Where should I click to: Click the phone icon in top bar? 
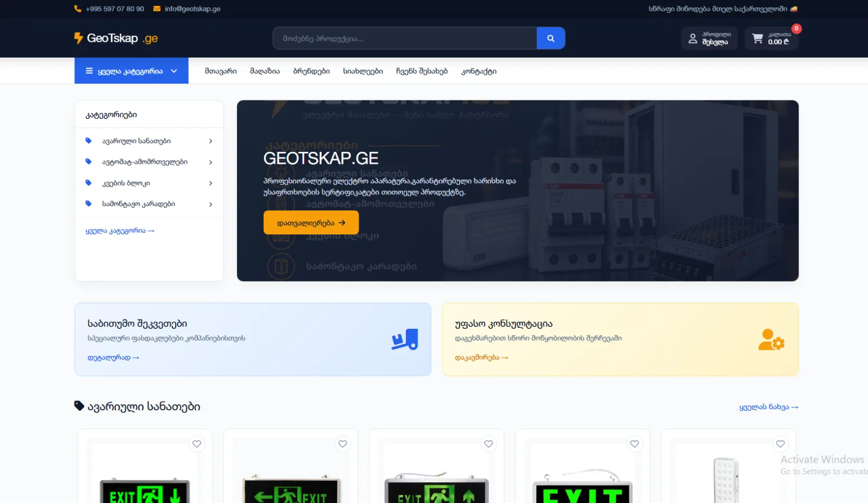[x=78, y=9]
